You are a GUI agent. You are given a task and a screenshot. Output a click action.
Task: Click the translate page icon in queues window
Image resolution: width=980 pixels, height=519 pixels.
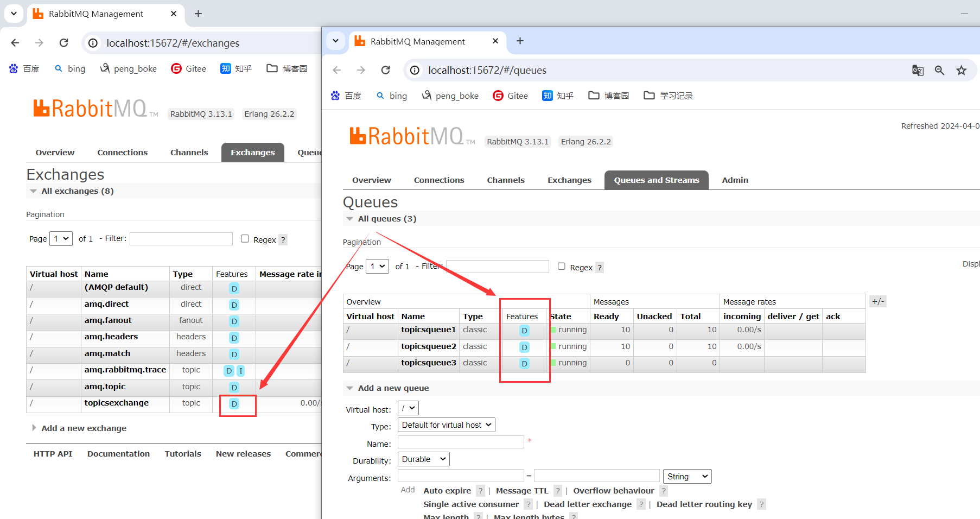click(x=918, y=70)
